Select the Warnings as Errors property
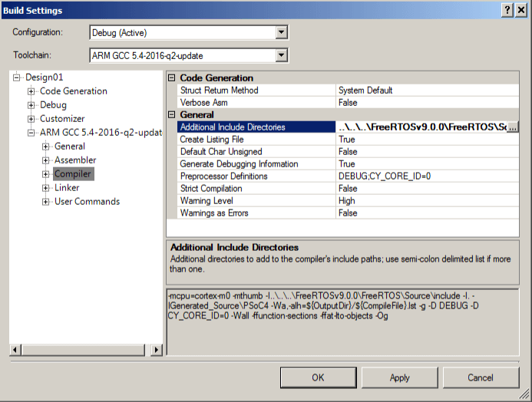Screen dimensions: 532x402 256,213
